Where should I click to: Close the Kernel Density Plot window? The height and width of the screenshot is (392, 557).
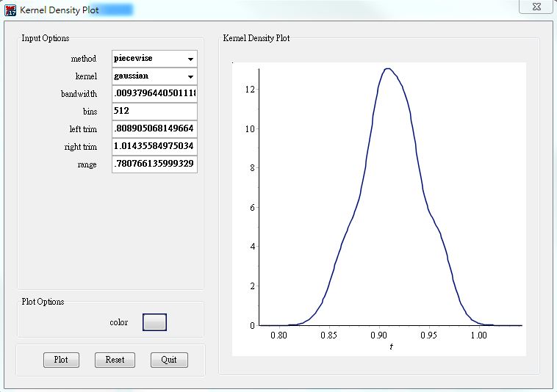coord(536,7)
